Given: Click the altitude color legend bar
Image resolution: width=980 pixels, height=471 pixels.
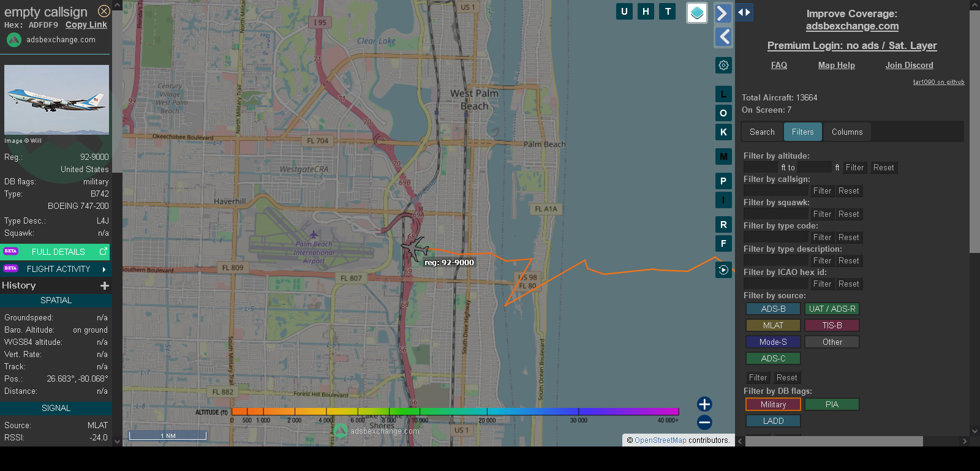Looking at the screenshot, I should pos(454,412).
